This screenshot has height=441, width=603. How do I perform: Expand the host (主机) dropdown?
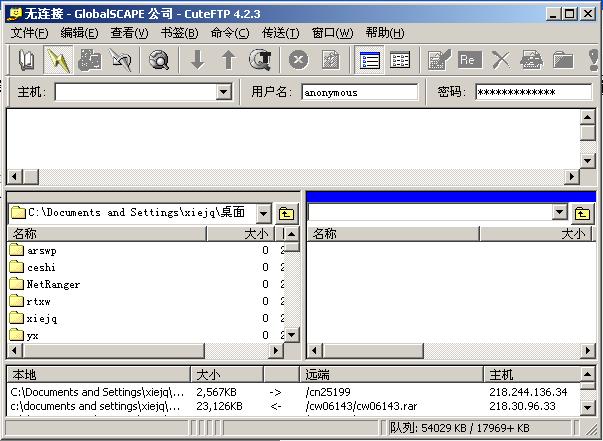click(x=224, y=92)
